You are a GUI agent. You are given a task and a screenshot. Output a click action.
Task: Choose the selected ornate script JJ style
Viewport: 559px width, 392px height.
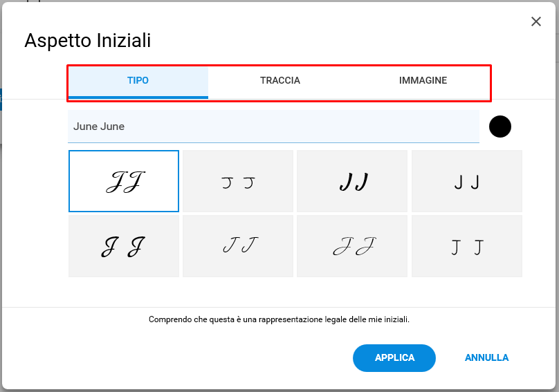coord(124,181)
